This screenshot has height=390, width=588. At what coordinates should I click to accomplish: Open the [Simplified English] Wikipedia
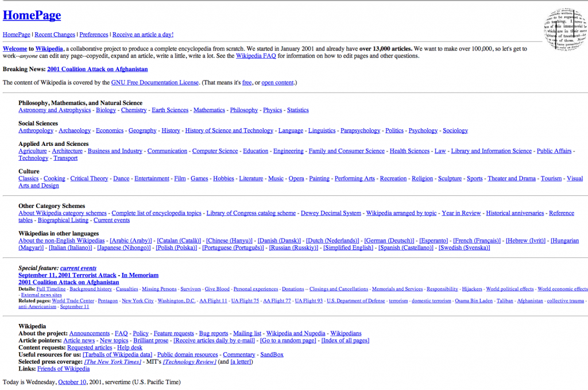(x=349, y=248)
